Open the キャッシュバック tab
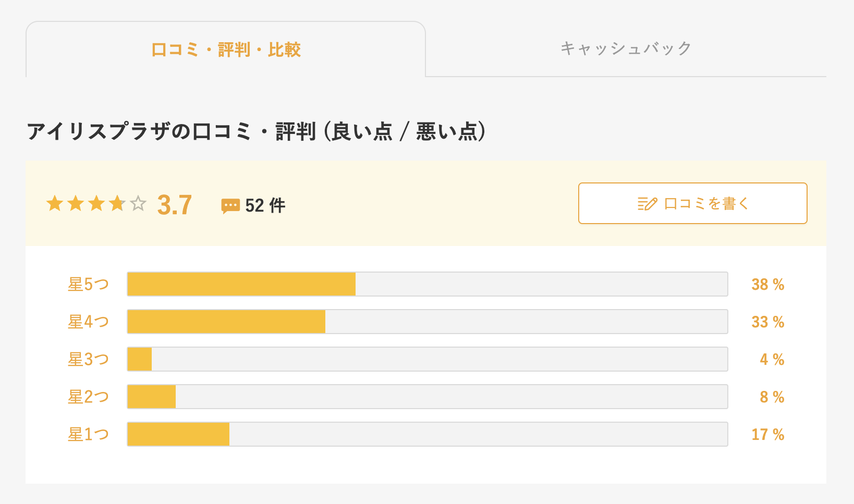The width and height of the screenshot is (854, 504). (626, 49)
